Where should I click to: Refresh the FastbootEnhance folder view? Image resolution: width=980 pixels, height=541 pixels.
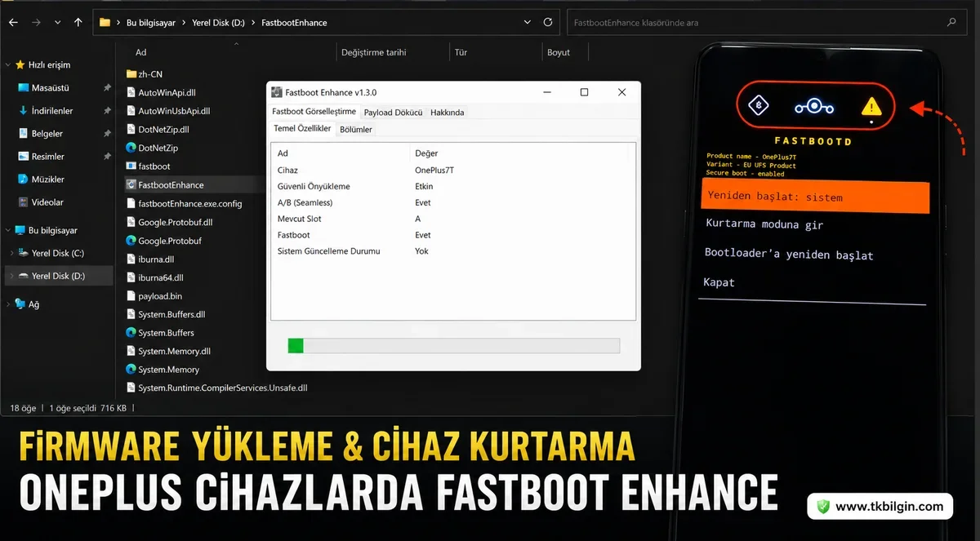[x=547, y=23]
